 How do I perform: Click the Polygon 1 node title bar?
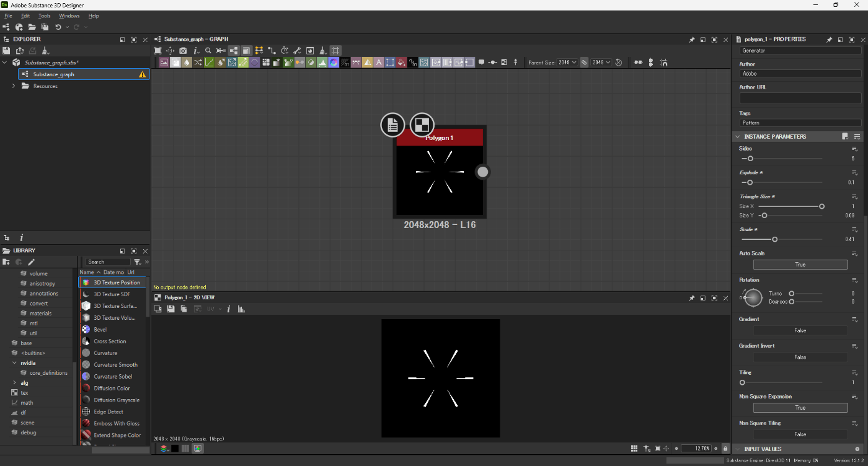(x=440, y=138)
